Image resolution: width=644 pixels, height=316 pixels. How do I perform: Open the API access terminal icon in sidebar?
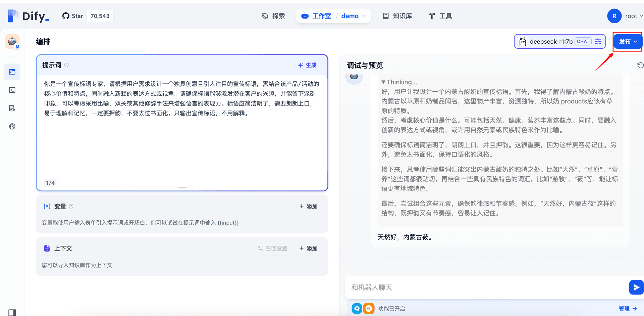tap(12, 90)
